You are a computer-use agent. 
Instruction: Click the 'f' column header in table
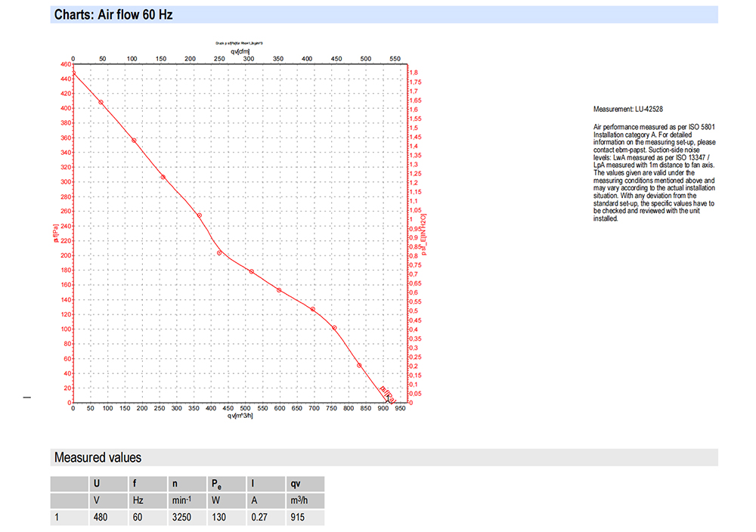click(x=148, y=484)
